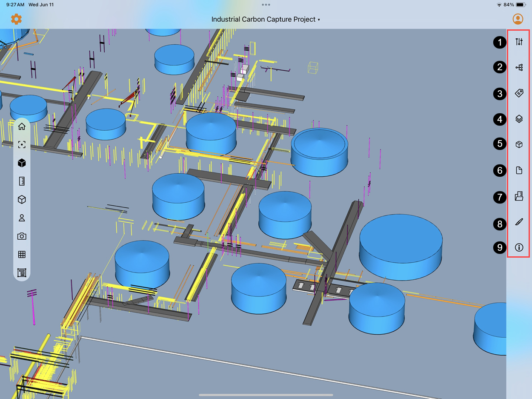Open the documents page icon
The height and width of the screenshot is (399, 532).
coord(519,171)
